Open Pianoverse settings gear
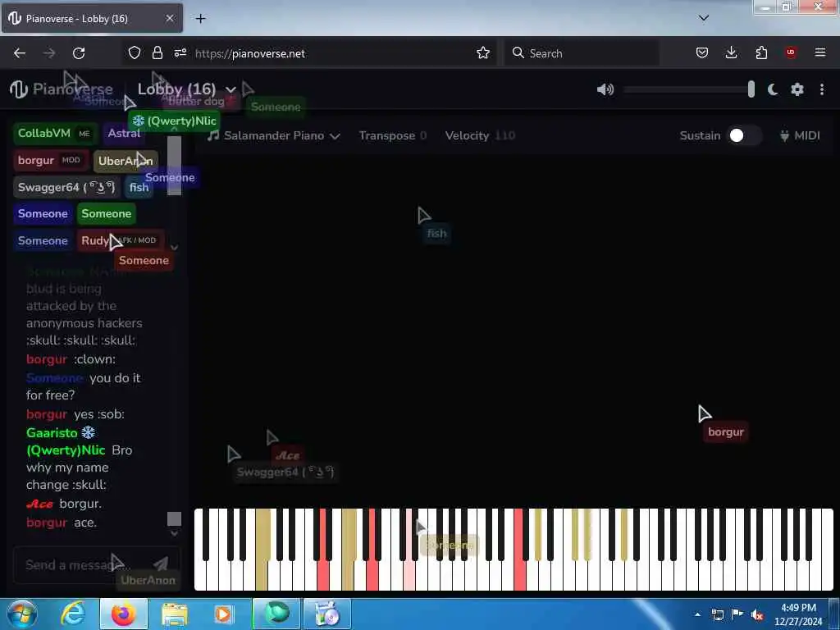Screen dimensions: 840x630 797,89
